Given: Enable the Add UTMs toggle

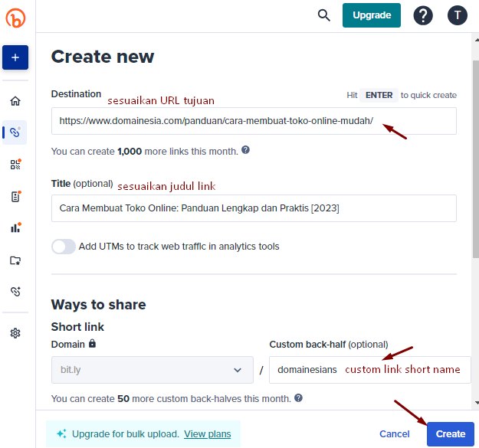Looking at the screenshot, I should [64, 247].
